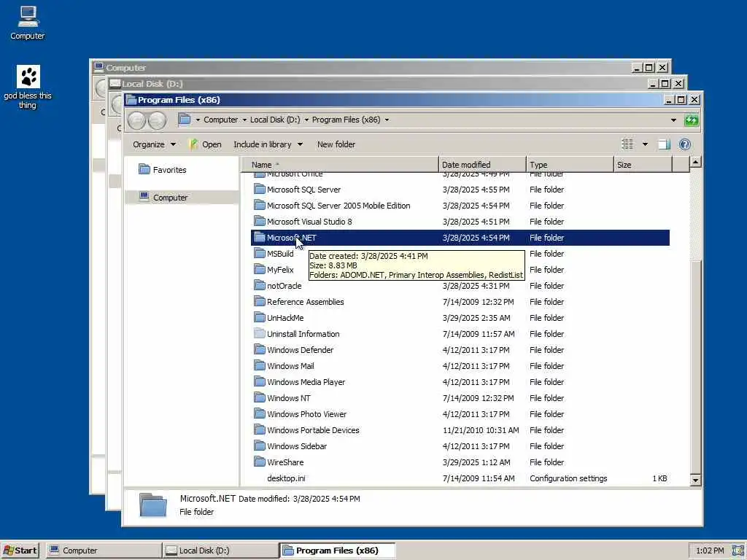Screen dimensions: 747x560
Task: Sort by the Date modified column header
Action: pyautogui.click(x=482, y=165)
